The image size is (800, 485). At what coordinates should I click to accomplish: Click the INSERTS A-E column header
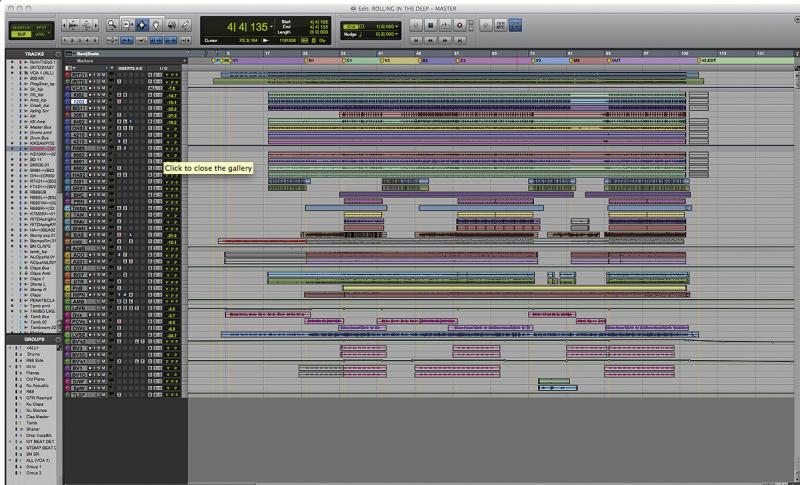click(x=128, y=68)
